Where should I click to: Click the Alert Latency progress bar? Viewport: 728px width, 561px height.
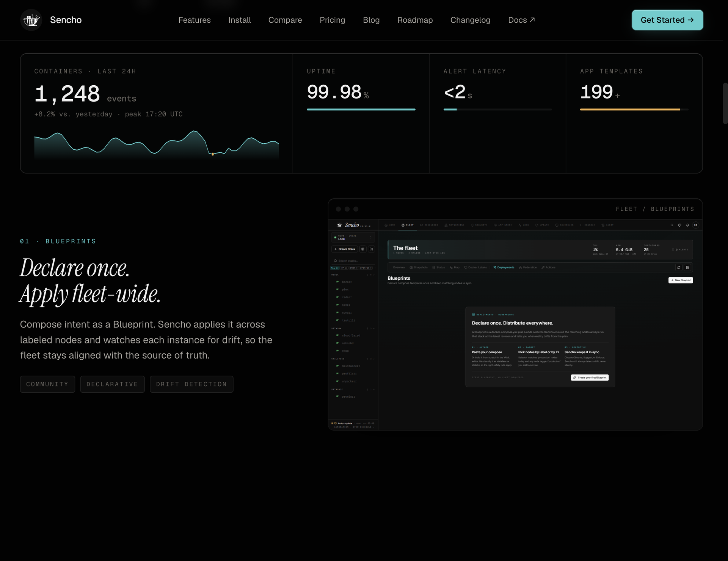coord(497,110)
